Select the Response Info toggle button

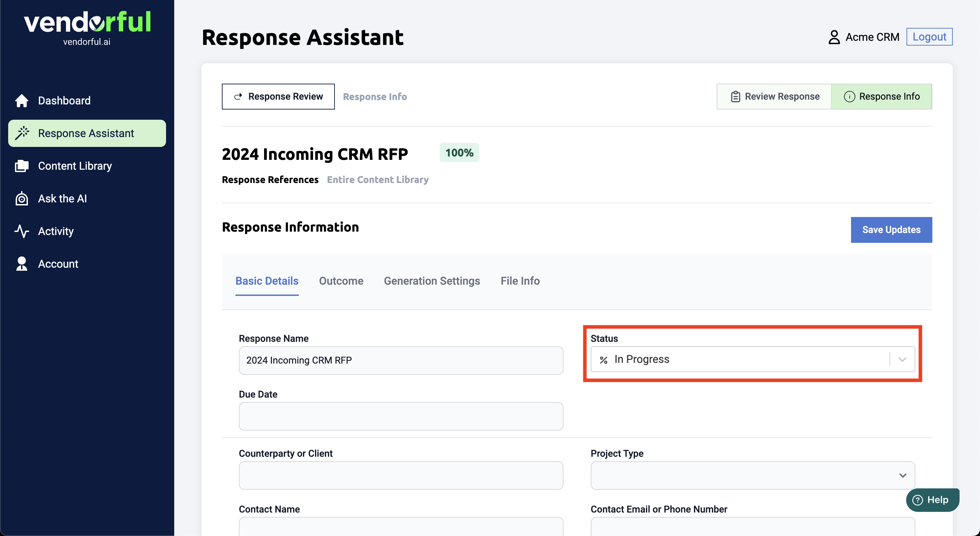(881, 97)
